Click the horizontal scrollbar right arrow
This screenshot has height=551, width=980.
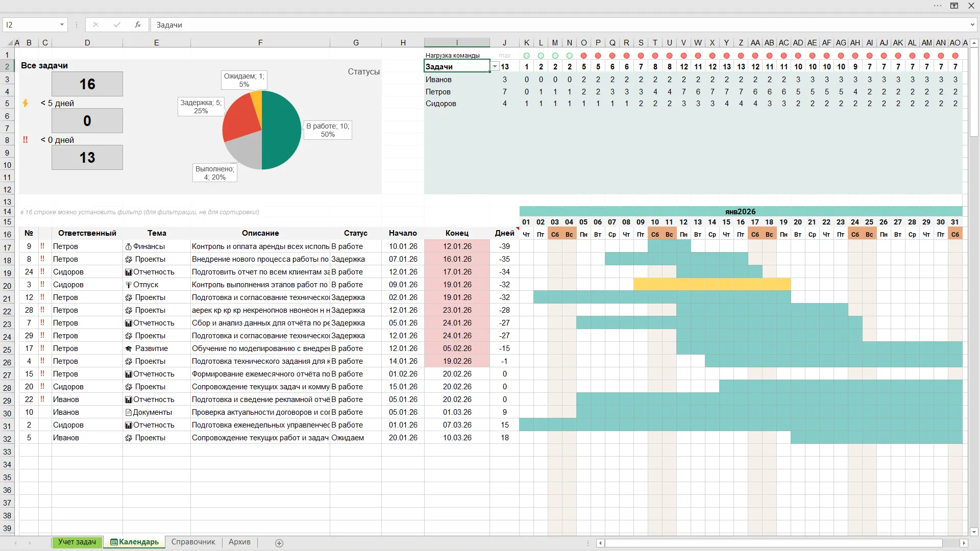pos(964,543)
